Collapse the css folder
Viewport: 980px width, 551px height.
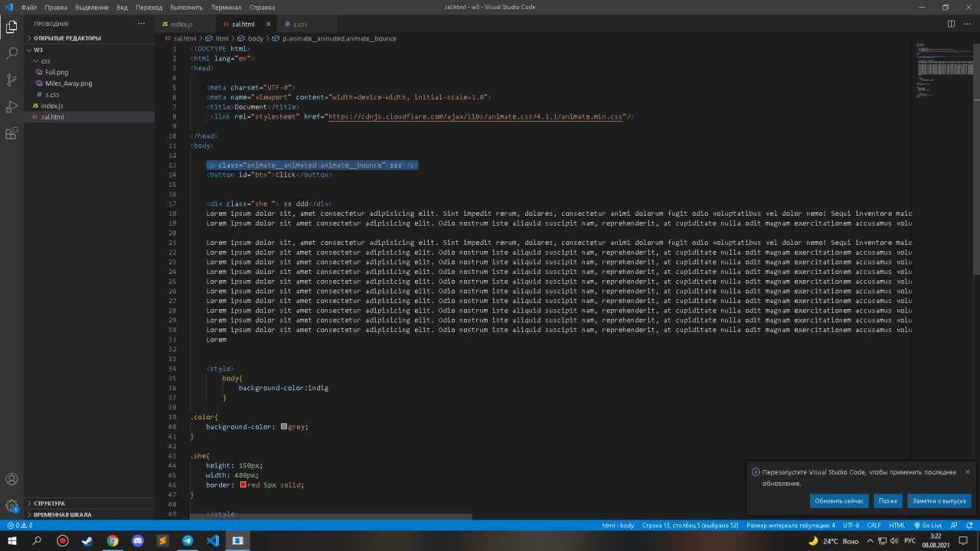[x=45, y=60]
